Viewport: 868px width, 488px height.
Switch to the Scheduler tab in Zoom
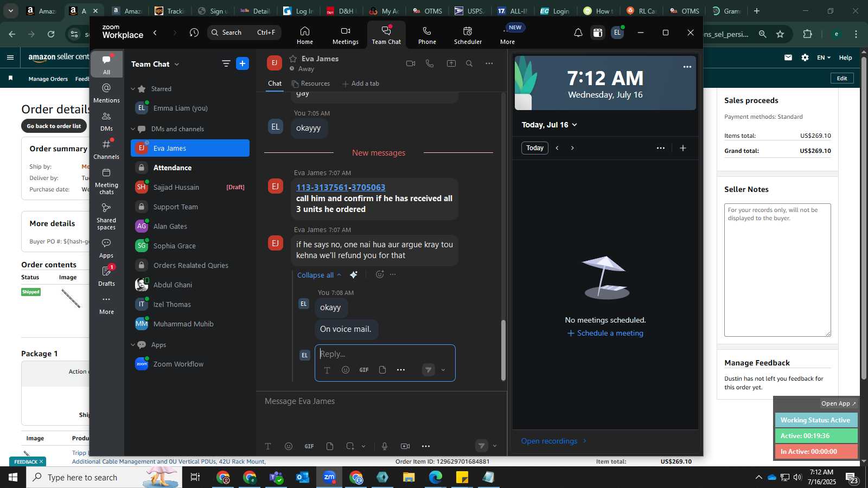tap(468, 35)
